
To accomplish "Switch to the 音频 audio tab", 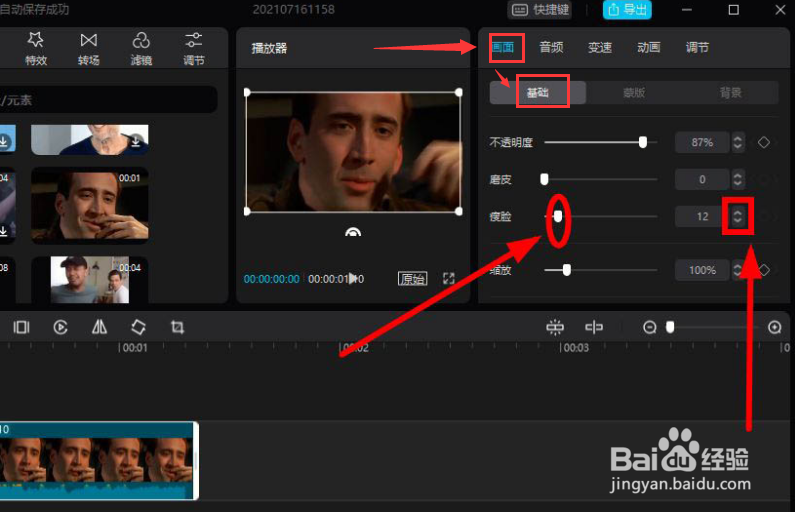I will [x=551, y=48].
